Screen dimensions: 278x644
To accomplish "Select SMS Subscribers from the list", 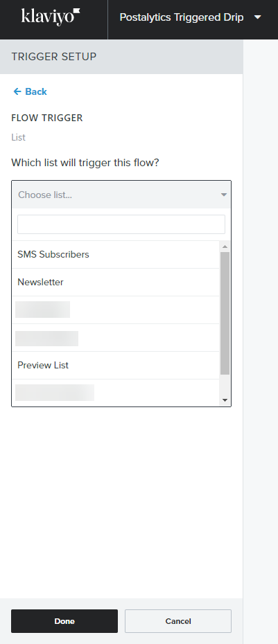I will click(x=116, y=254).
